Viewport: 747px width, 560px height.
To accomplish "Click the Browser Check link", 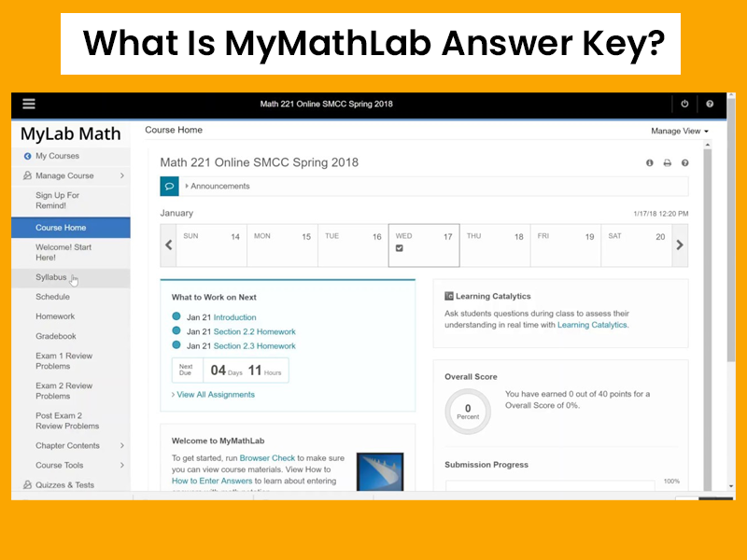I will [268, 458].
